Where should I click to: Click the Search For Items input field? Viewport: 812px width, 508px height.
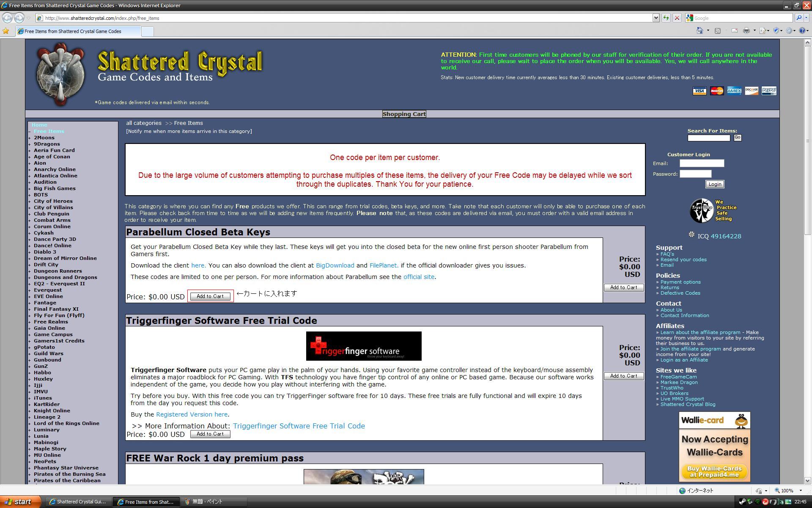coord(709,138)
